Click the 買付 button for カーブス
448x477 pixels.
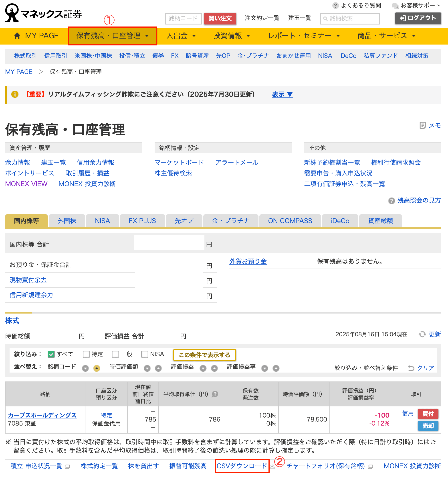coord(428,414)
